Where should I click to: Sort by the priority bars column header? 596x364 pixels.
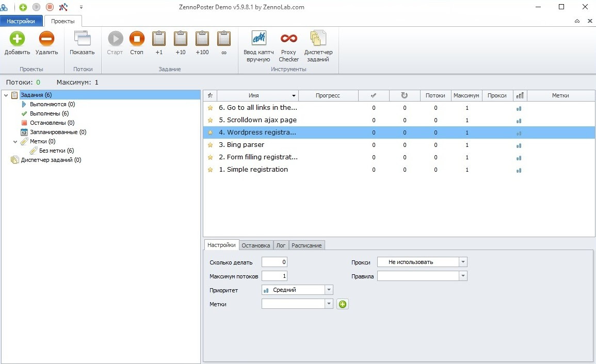(520, 95)
